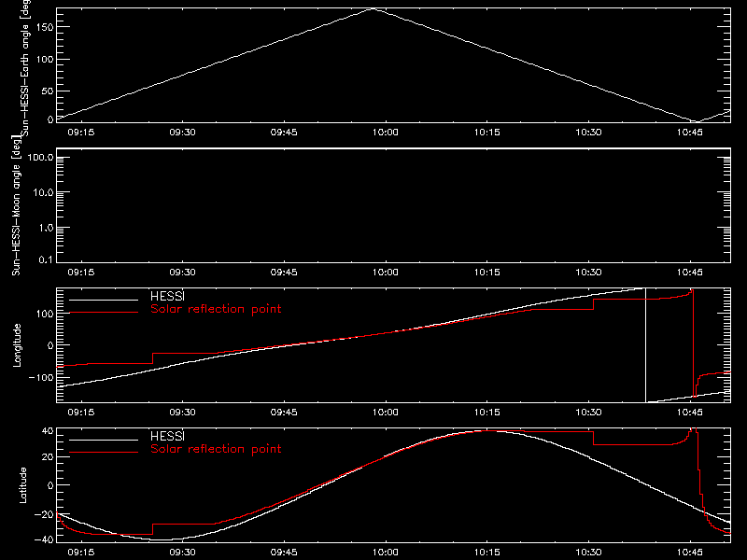Click 10:00 under the Moon angle plot

tap(386, 272)
